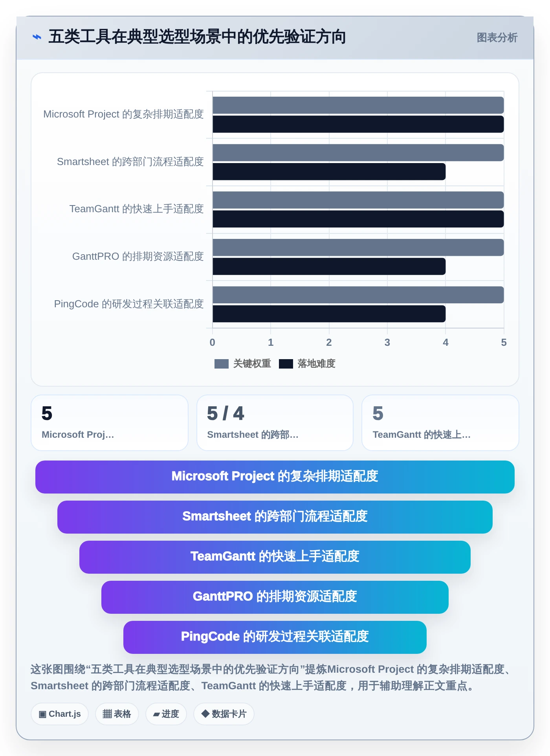The height and width of the screenshot is (756, 550).
Task: Click TeamGantt dark 落地难度 chart bar
Action: pos(358,219)
